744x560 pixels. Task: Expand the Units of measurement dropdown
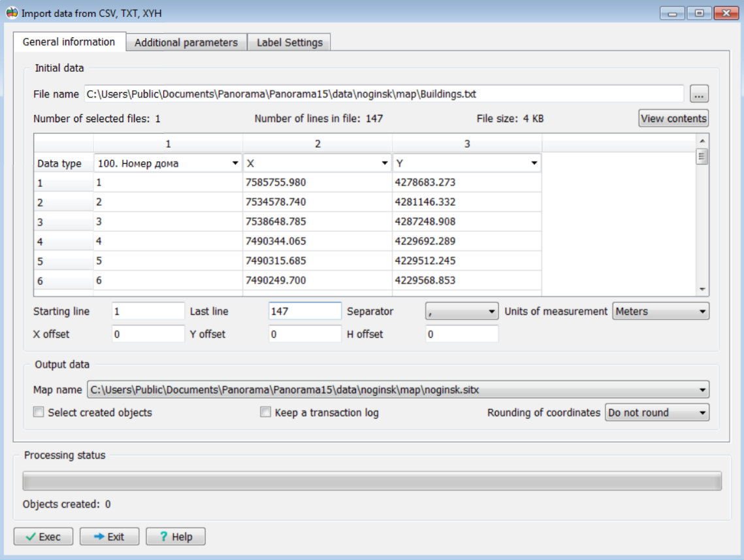tap(660, 312)
